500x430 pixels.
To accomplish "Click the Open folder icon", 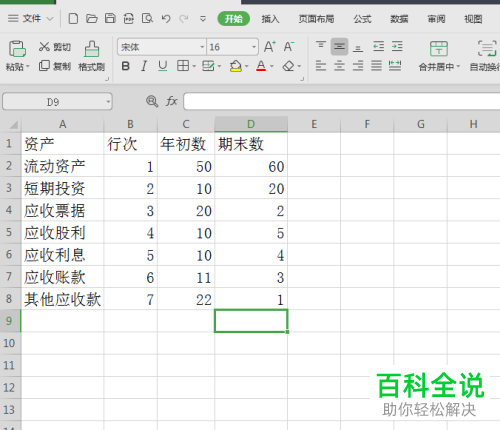I will (x=92, y=19).
